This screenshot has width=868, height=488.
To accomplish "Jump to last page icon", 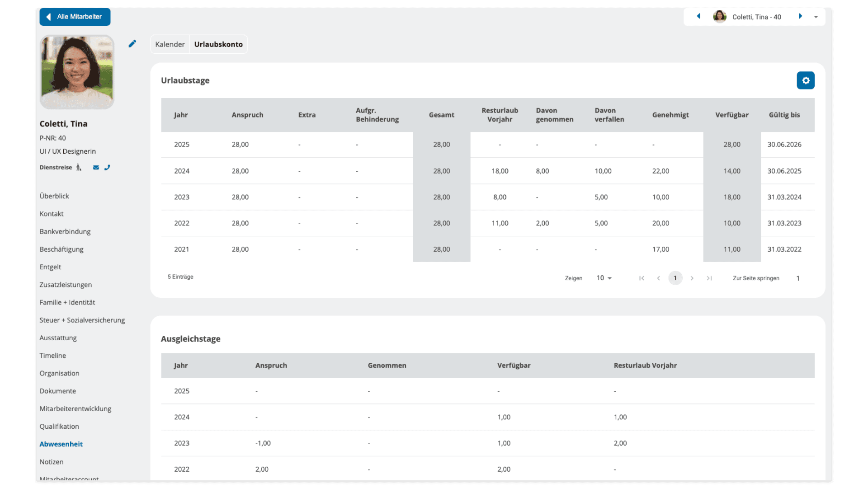I will click(709, 278).
